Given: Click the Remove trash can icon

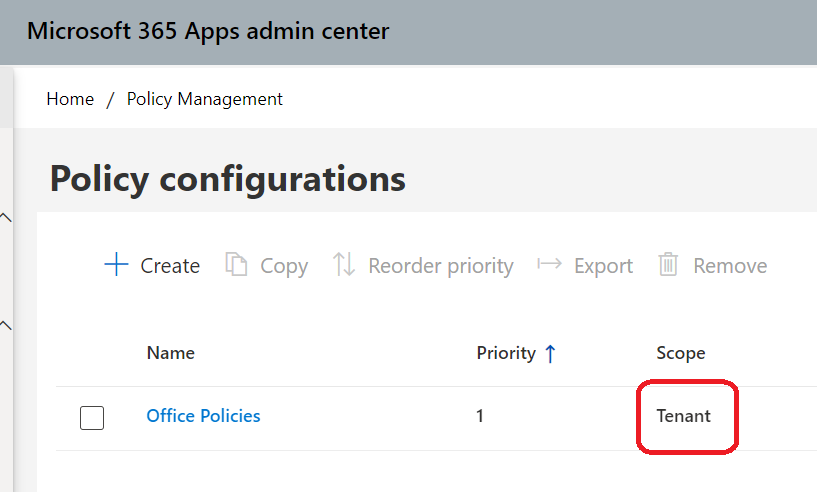Looking at the screenshot, I should point(668,265).
